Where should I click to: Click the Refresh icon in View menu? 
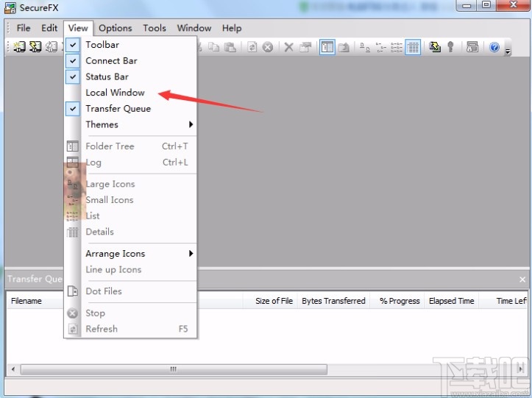coord(73,329)
